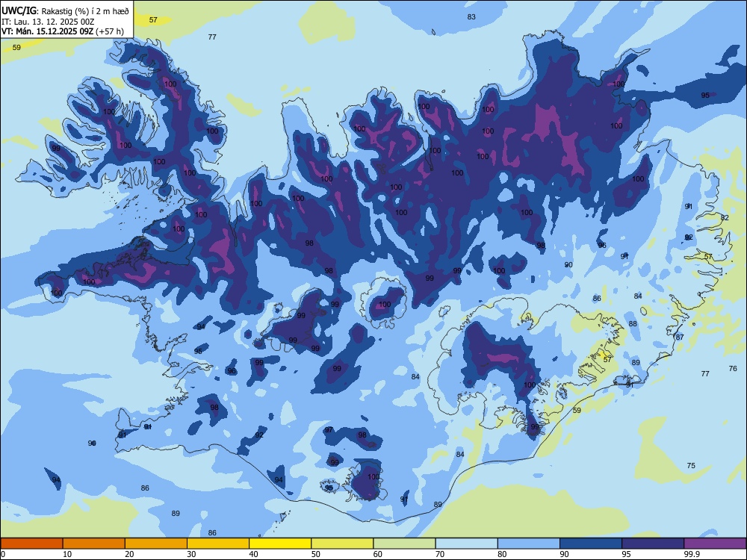Image resolution: width=747 pixels, height=560 pixels.
Task: Click the map value '88' in the east
Action: 633,323
